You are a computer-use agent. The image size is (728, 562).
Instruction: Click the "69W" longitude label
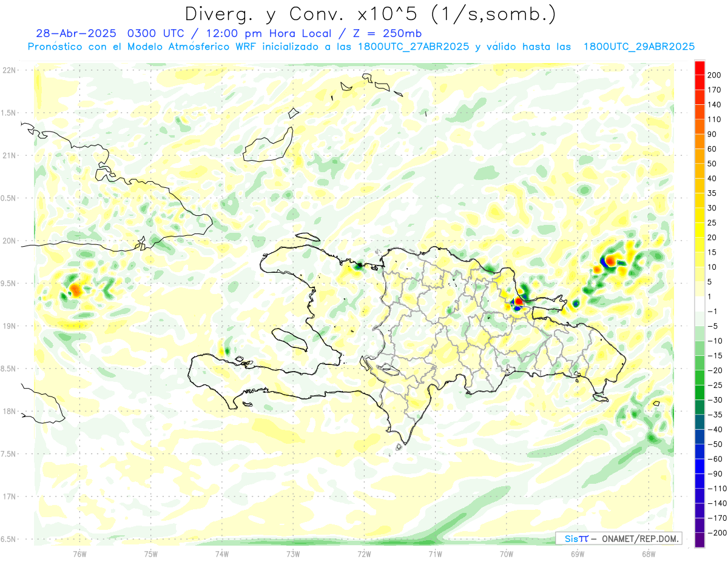[578, 554]
